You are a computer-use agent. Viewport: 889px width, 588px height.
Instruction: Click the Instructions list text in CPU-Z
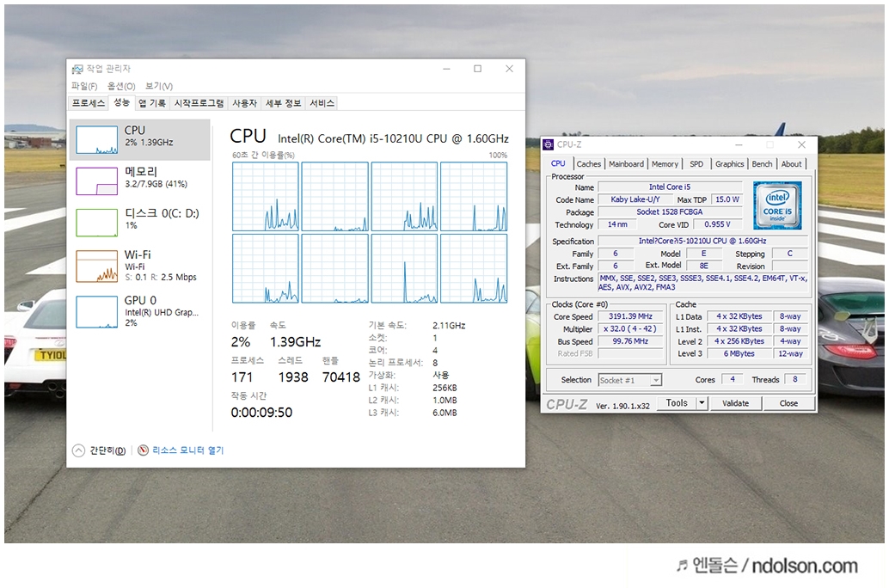coord(703,283)
